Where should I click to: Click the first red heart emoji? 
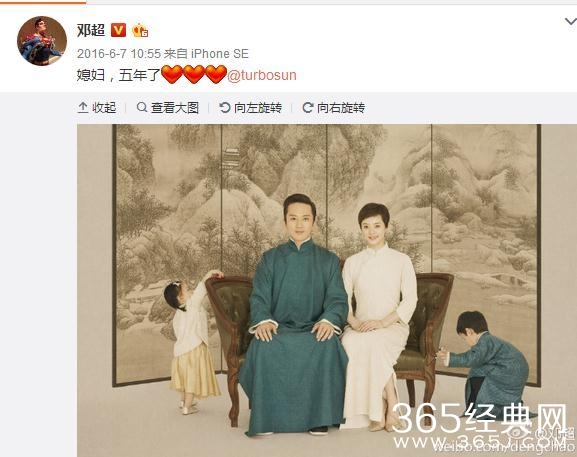[x=172, y=74]
